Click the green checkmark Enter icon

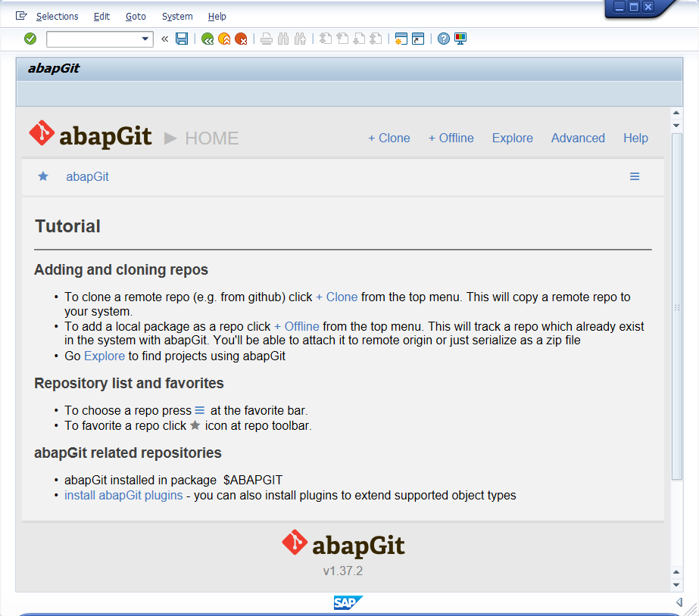(30, 39)
